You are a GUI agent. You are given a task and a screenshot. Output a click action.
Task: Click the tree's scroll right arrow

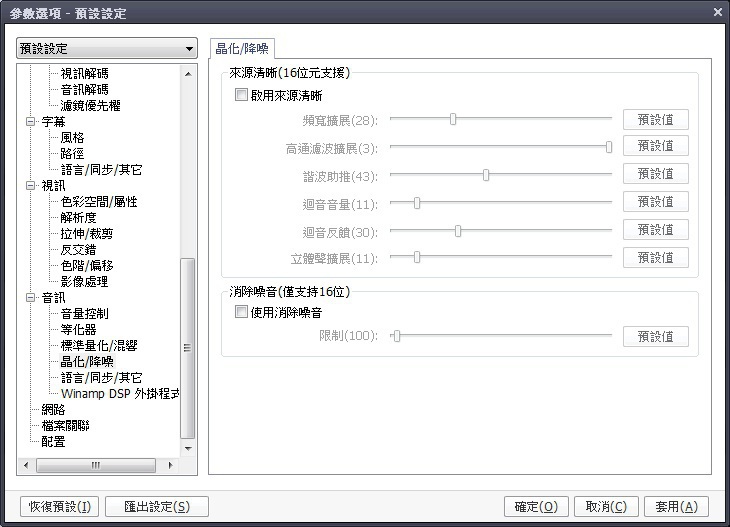click(x=170, y=465)
